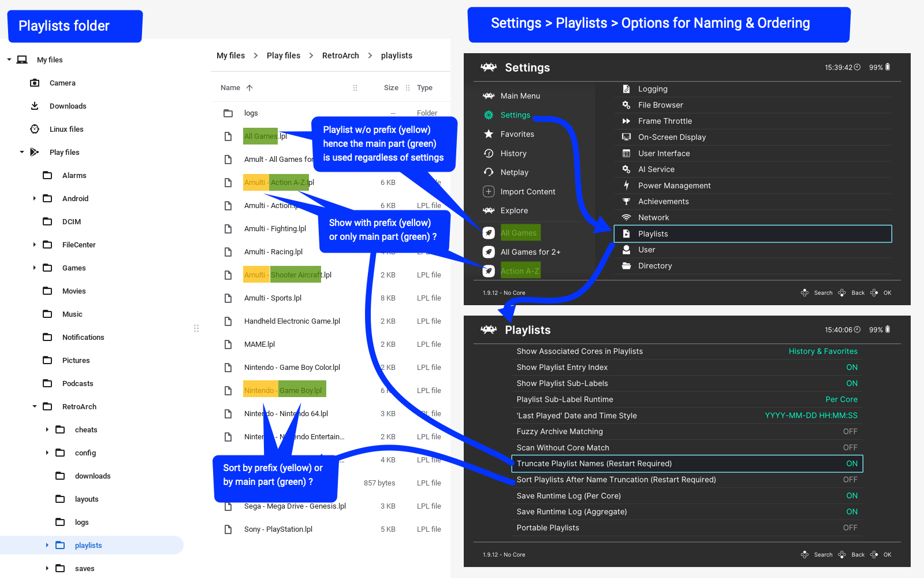Click the Directory folder icon
The width and height of the screenshot is (924, 578).
pos(626,266)
